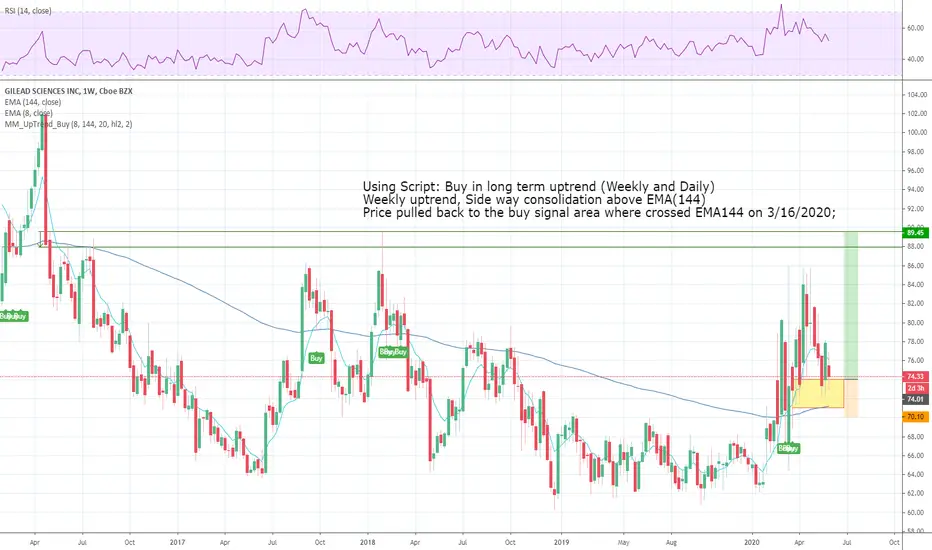Click the red 74.33 last price label
Screen dimensions: 932x550
pyautogui.click(x=915, y=376)
